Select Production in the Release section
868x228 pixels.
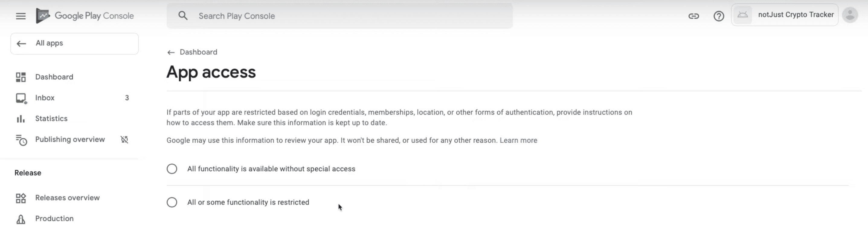point(54,218)
